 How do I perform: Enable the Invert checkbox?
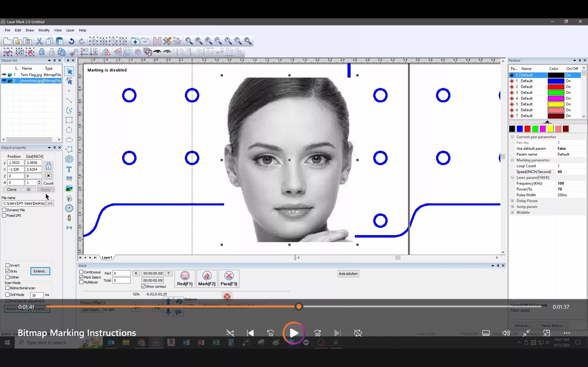[8, 265]
